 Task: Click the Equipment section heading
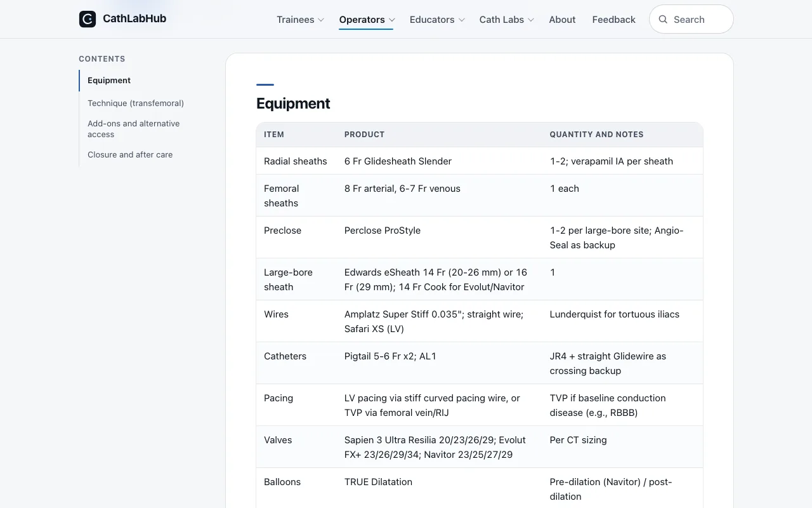[293, 104]
